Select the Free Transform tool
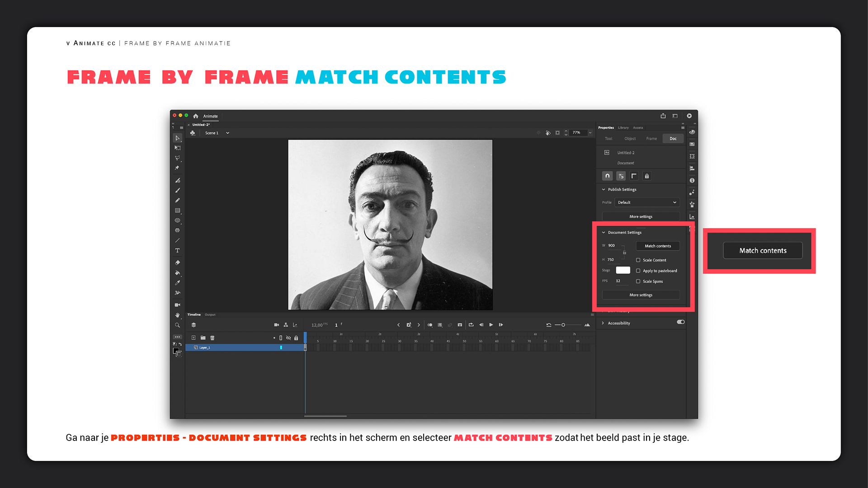 [177, 148]
